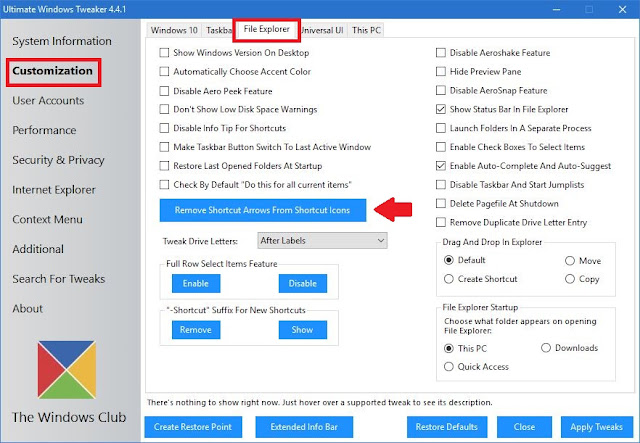Check Disable Aeroshake Feature

(x=441, y=53)
